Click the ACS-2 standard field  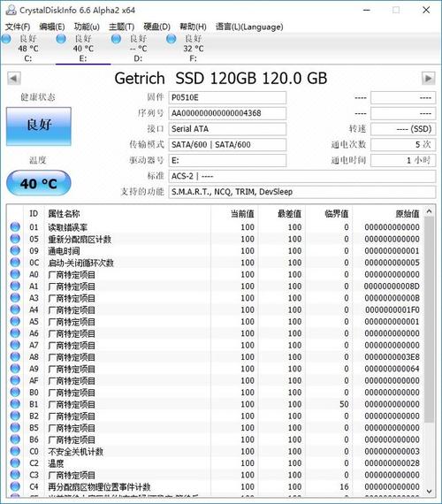point(302,177)
